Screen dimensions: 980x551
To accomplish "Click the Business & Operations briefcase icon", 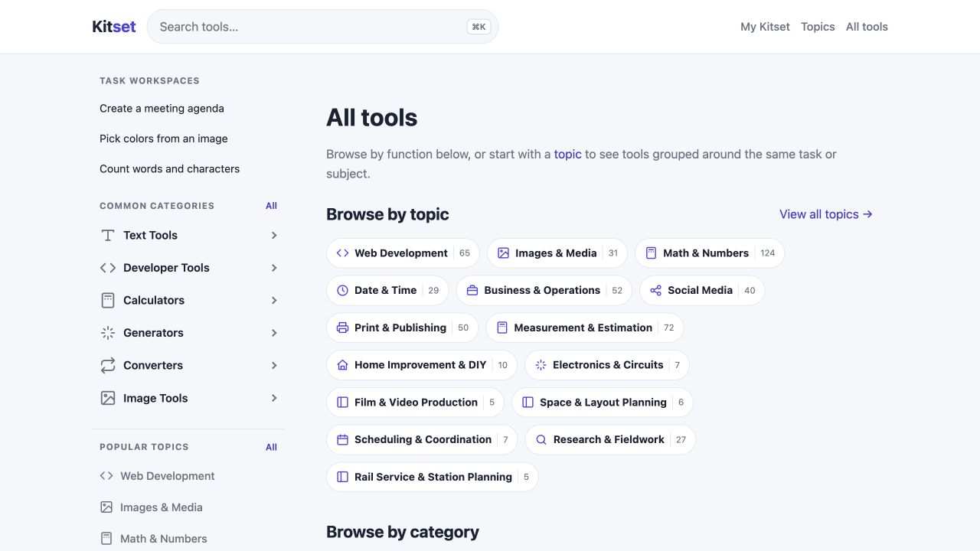I will click(472, 291).
